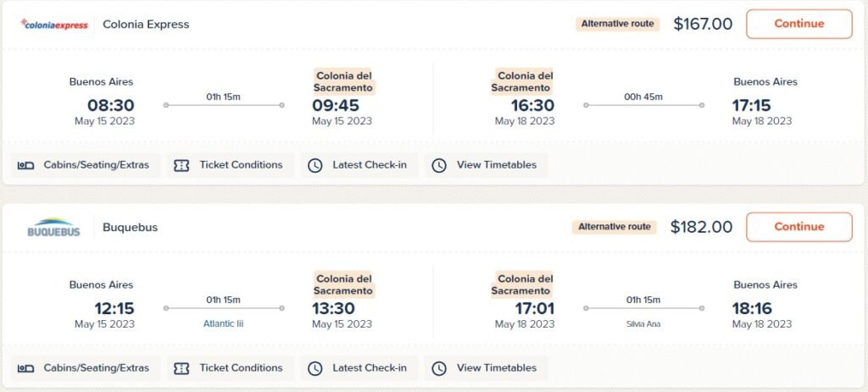The image size is (868, 392).
Task: Click the Atlantic Iii ship link
Action: click(x=224, y=324)
